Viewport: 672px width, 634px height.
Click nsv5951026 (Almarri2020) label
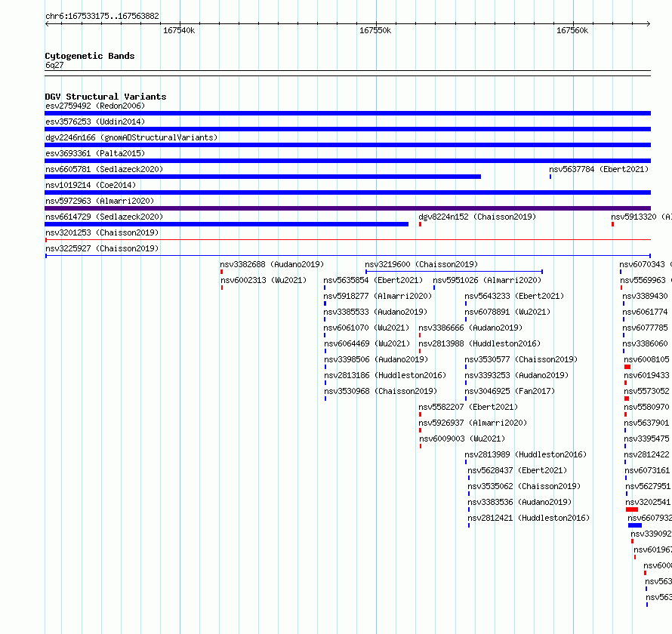pos(487,280)
